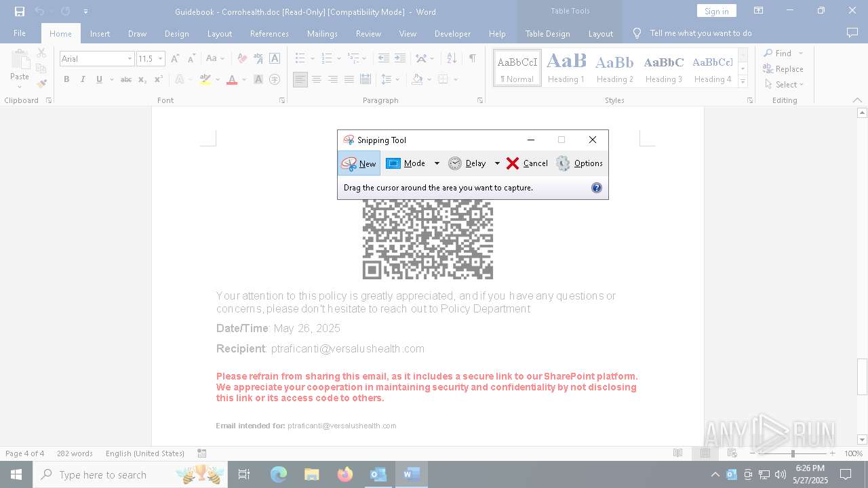Toggle Underline formatting

pyautogui.click(x=99, y=79)
